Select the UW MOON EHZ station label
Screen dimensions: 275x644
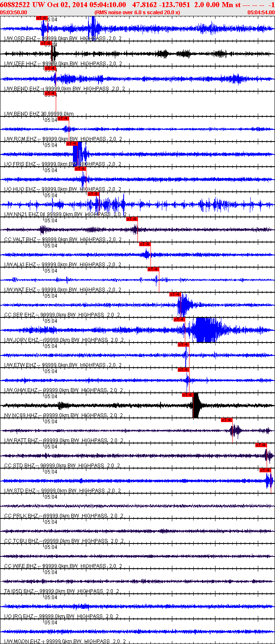(65, 641)
